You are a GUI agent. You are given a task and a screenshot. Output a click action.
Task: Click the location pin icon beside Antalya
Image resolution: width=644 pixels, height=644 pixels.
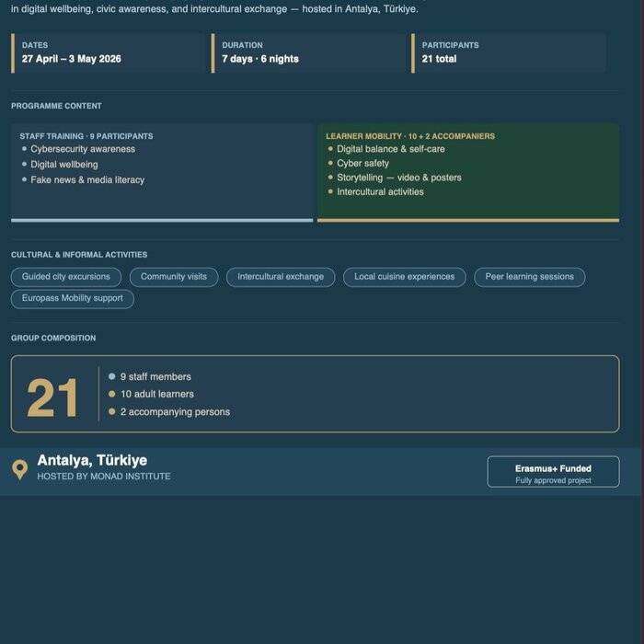[19, 469]
